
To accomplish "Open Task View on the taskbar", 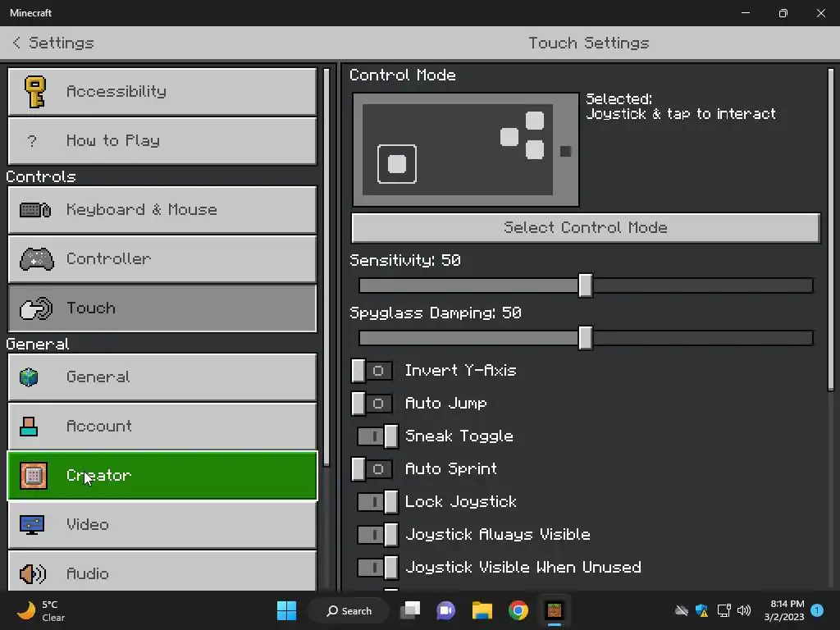I will [410, 610].
